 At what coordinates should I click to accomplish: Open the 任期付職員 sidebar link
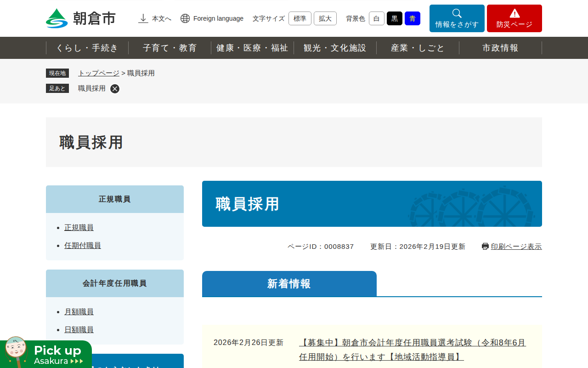(x=83, y=246)
